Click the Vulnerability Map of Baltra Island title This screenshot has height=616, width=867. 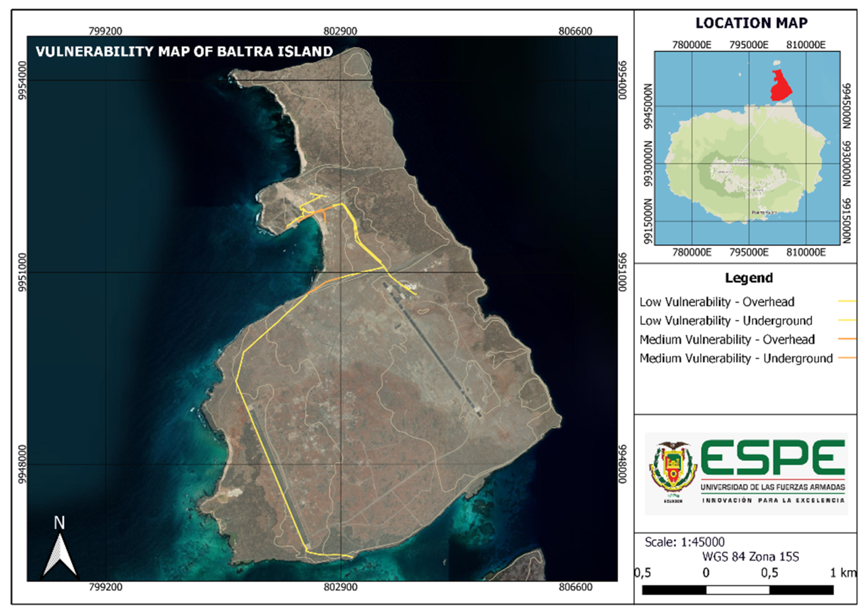[184, 52]
